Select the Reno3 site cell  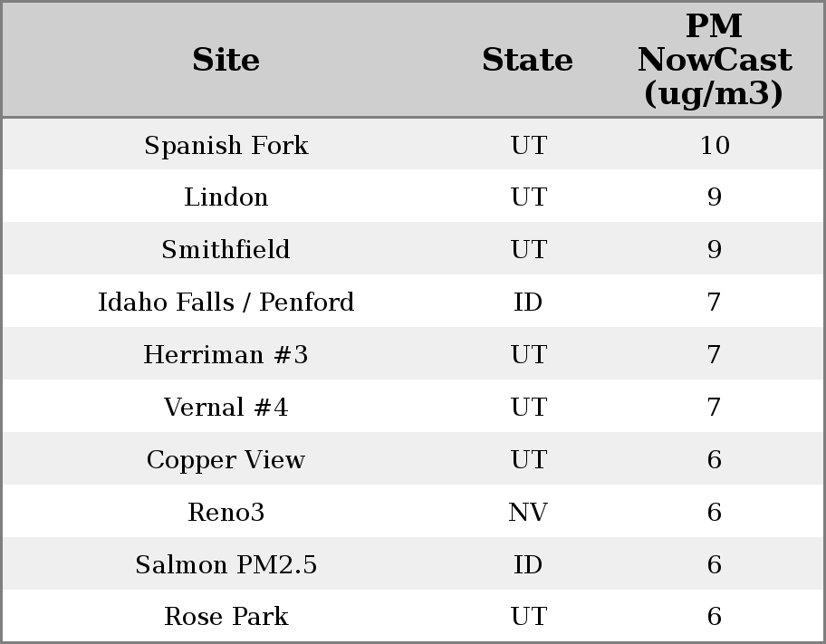tap(226, 513)
